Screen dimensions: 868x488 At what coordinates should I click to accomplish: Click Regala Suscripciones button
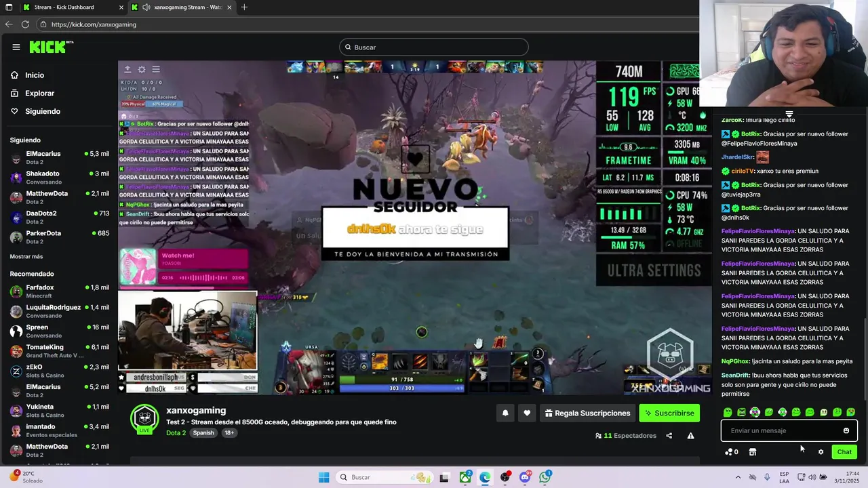[587, 413]
